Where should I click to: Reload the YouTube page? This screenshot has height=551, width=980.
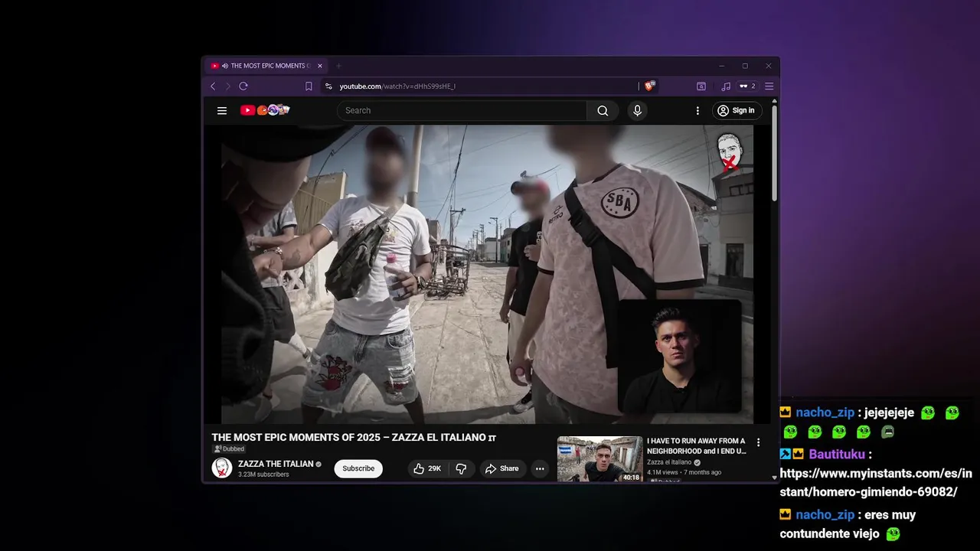[243, 86]
